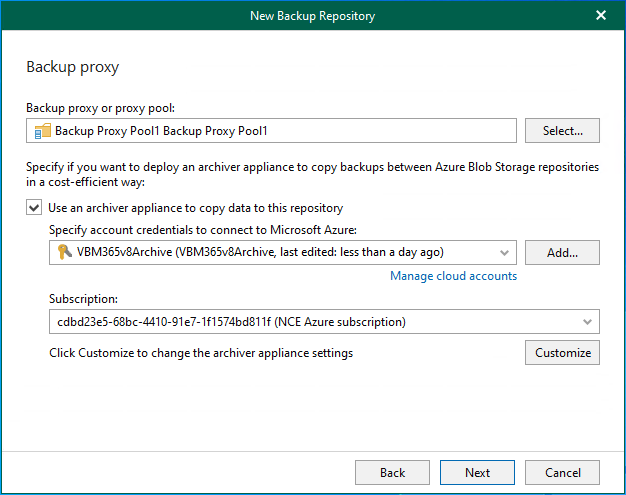Go to the previous step with Back

(392, 472)
